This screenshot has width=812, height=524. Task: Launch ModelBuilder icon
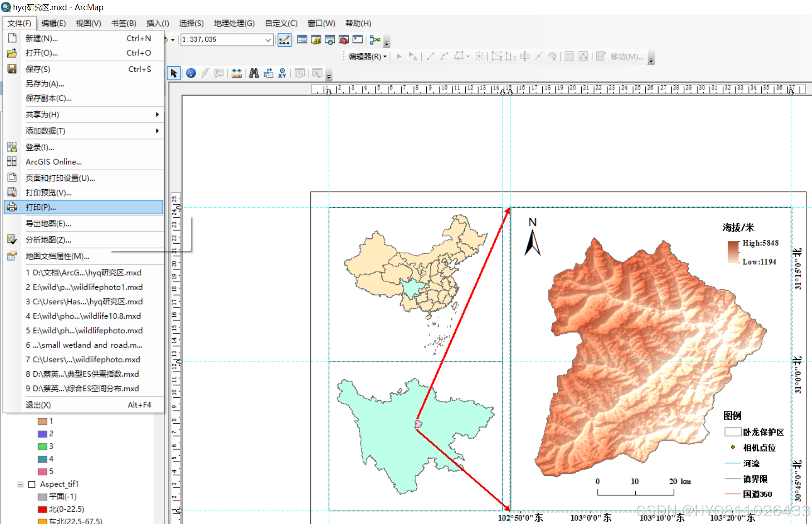click(x=375, y=40)
